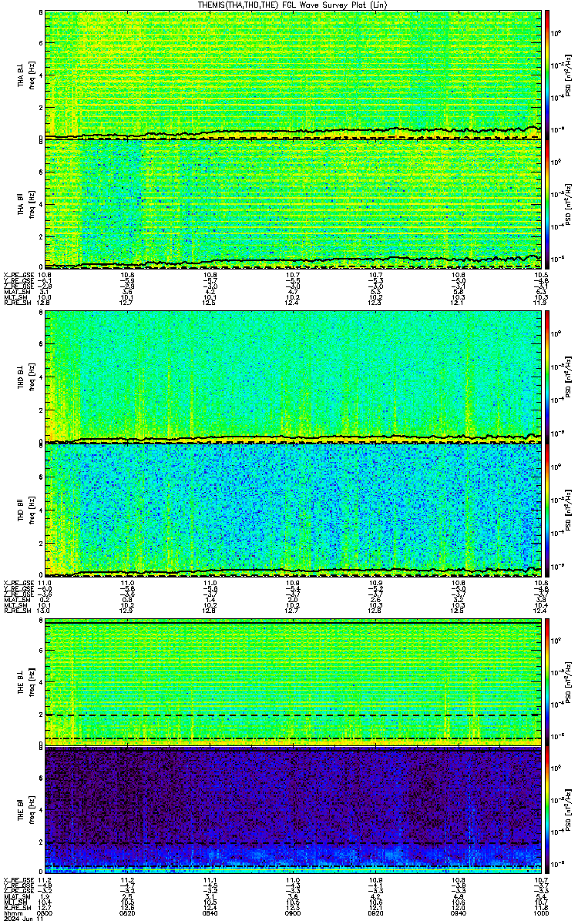Click the 0820 time label
578x924 pixels.
(x=128, y=912)
